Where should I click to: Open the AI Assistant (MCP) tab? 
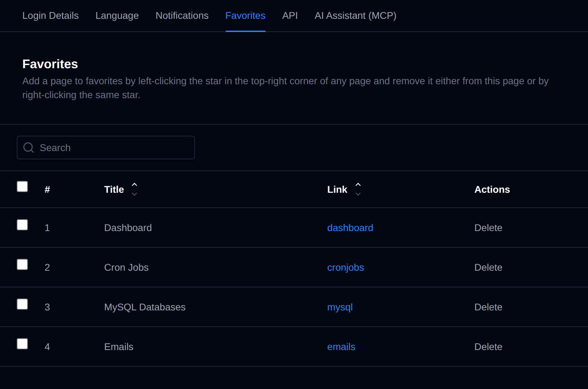(x=355, y=16)
